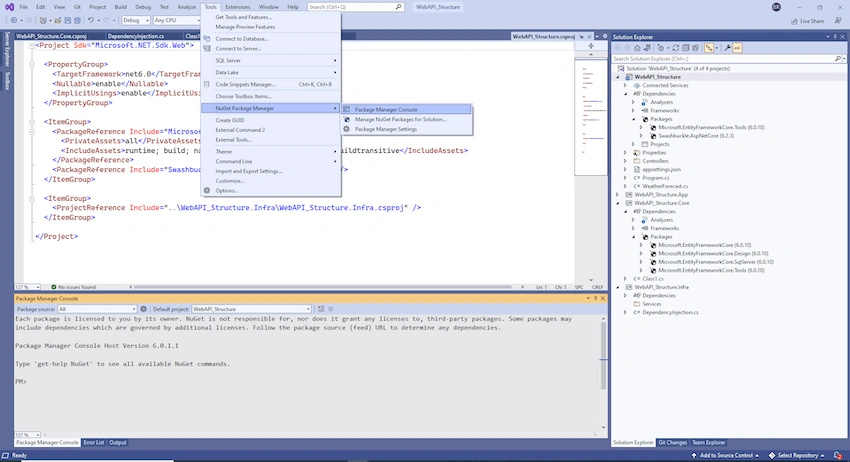
Task: Open package source settings gear icon
Action: (x=144, y=309)
